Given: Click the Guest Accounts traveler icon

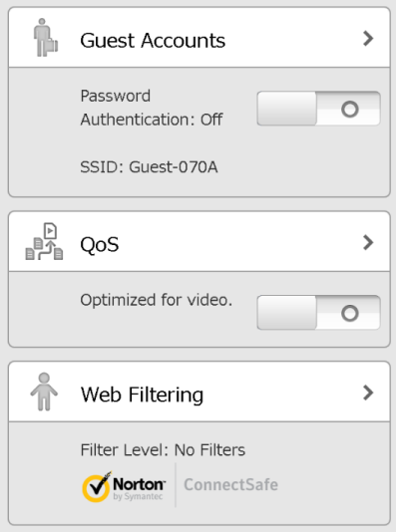Looking at the screenshot, I should coord(45,37).
